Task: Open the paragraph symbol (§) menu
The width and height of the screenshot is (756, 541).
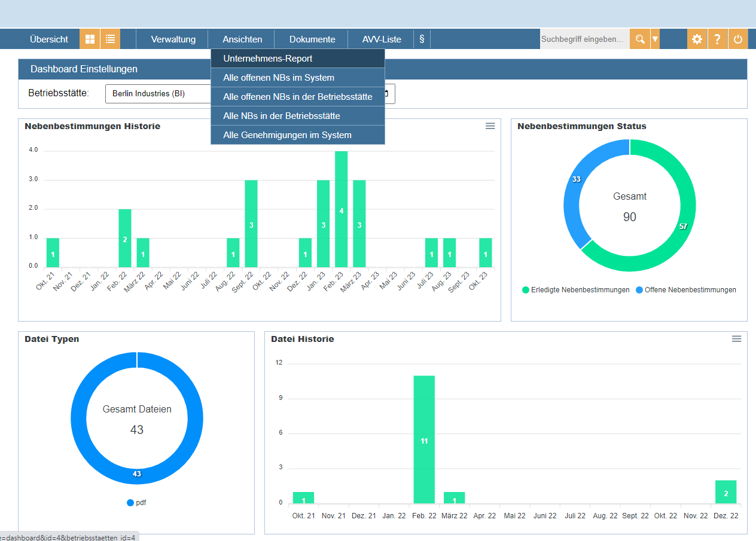Action: pyautogui.click(x=422, y=39)
